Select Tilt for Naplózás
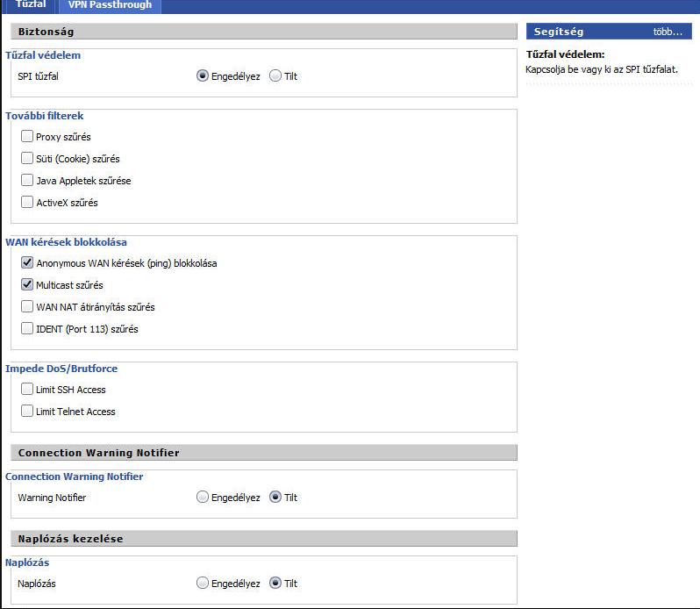 pos(275,583)
